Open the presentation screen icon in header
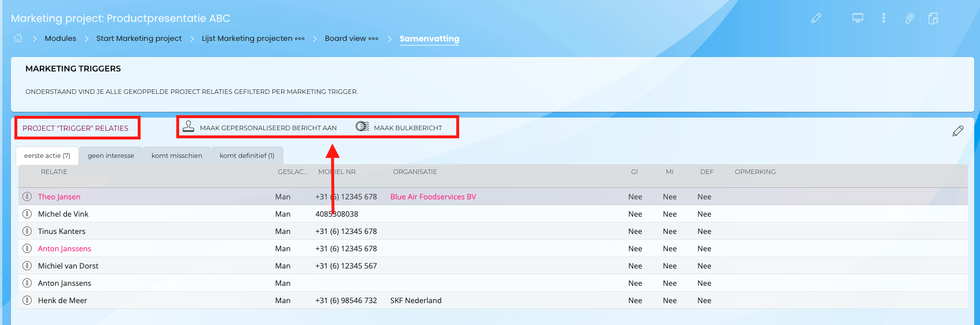Screen dimensions: 980x325 coord(858,18)
